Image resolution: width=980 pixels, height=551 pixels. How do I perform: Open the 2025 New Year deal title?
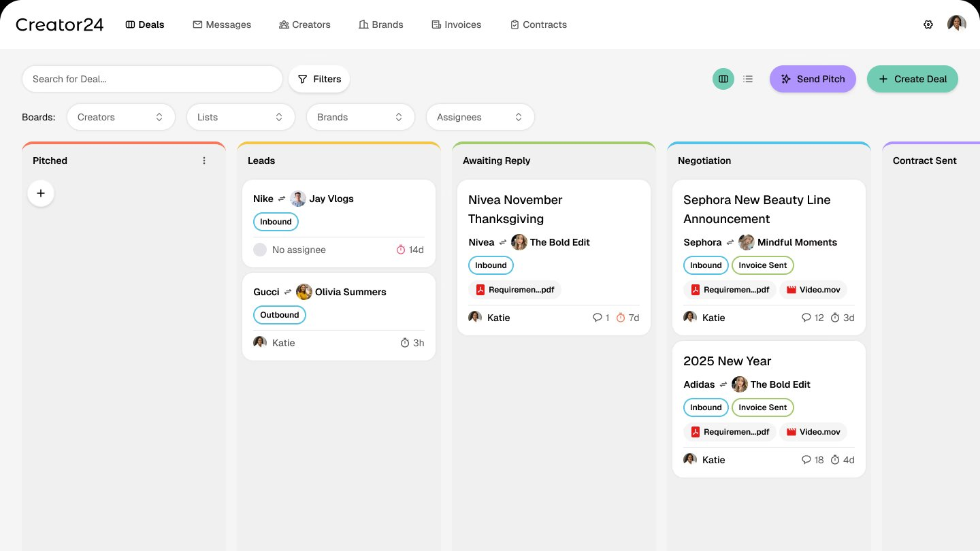tap(728, 361)
